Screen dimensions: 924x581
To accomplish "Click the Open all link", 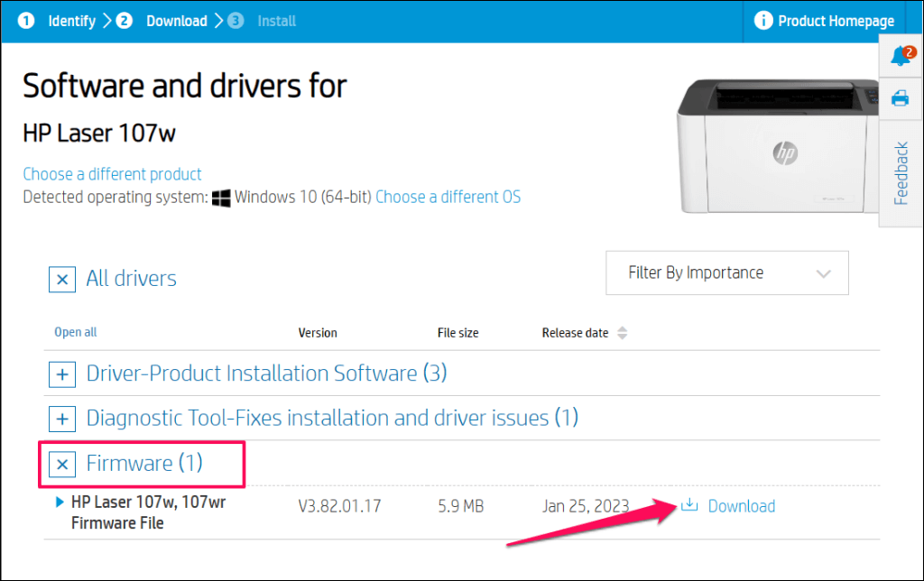I will pos(76,333).
